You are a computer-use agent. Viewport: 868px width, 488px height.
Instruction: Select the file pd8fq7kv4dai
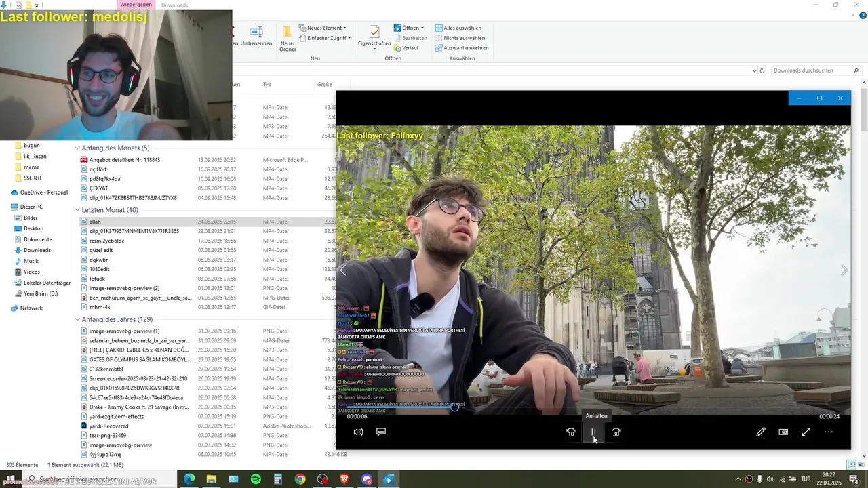click(105, 179)
